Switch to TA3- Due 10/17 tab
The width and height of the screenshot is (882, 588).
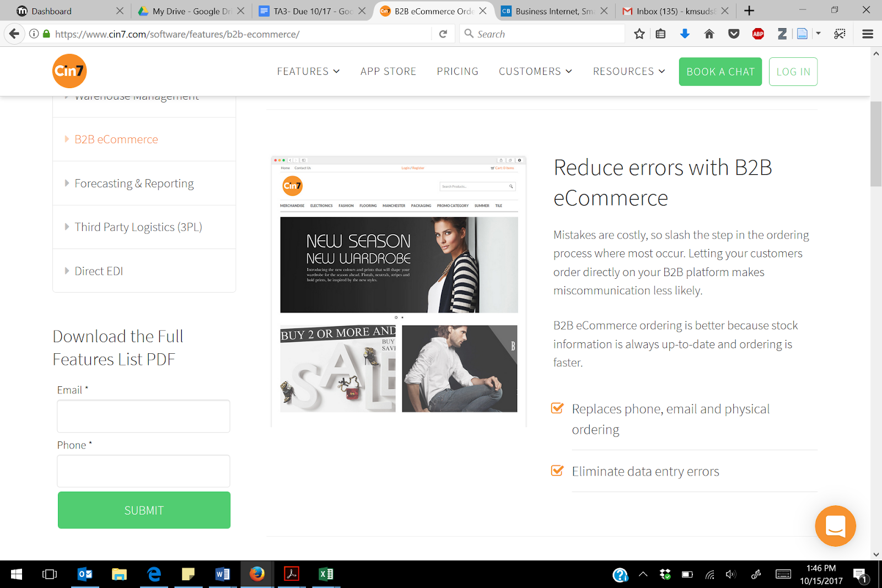click(313, 11)
